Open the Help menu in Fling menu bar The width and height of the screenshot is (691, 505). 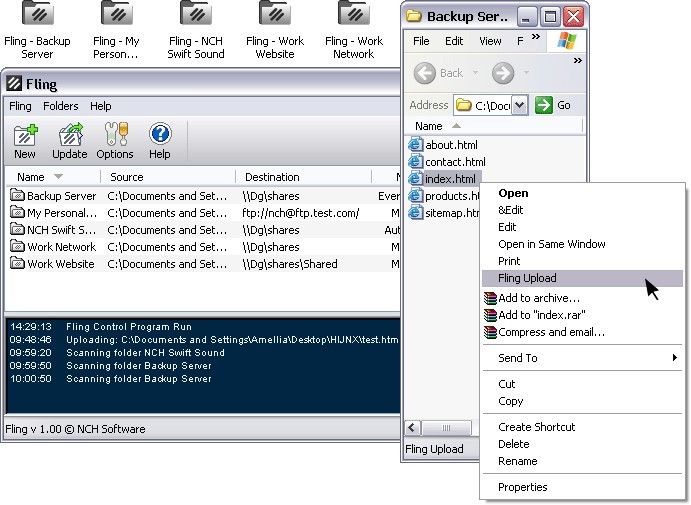point(100,106)
